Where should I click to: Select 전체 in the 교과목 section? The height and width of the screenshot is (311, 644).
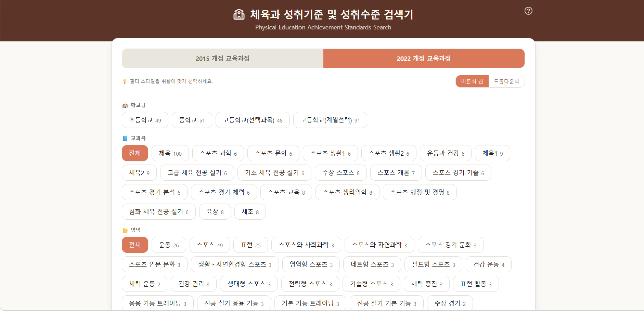click(x=135, y=153)
